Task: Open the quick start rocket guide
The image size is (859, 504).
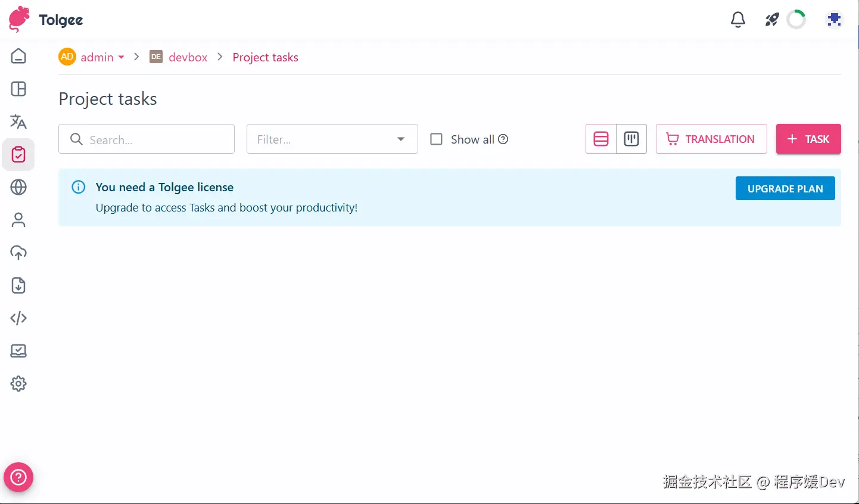Action: (772, 20)
